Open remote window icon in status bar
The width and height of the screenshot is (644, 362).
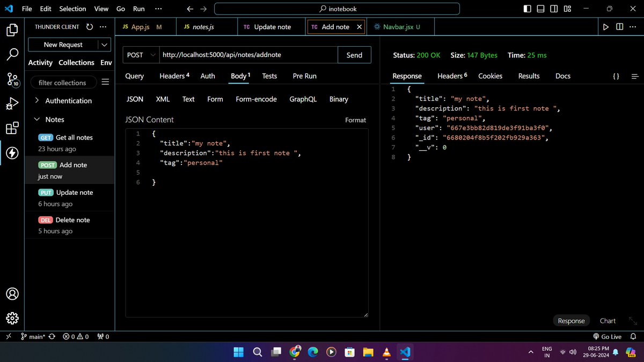coord(8,337)
